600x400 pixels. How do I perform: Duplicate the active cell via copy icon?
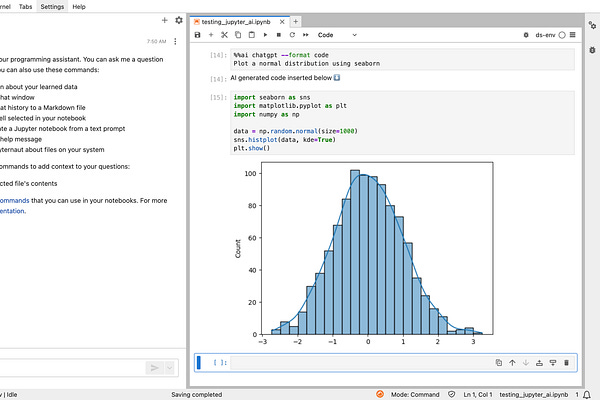499,362
